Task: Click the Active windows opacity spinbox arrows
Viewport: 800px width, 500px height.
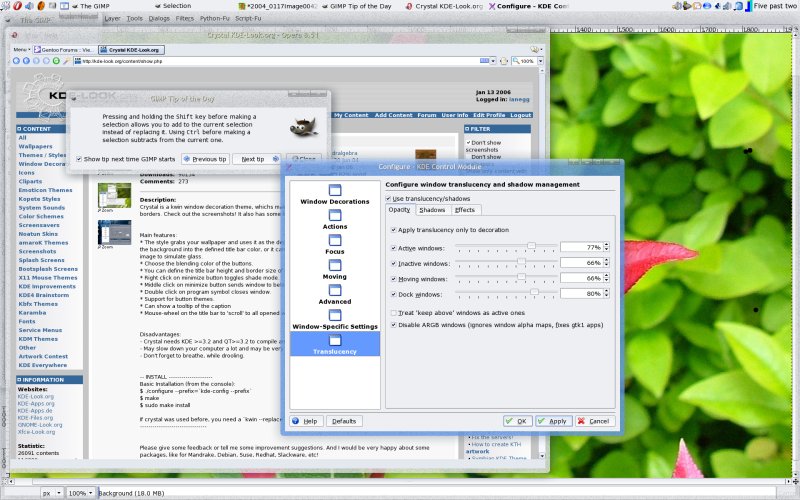Action: [606, 247]
